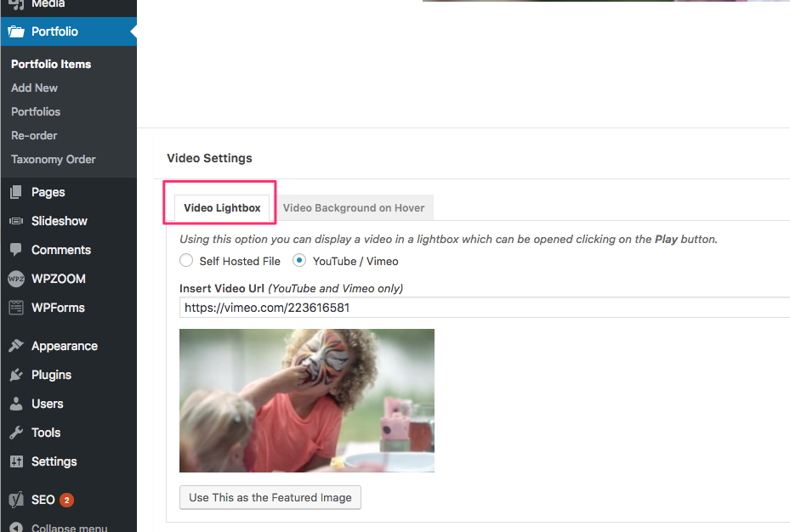
Task: Go to the Taxonomy Order submenu
Action: tap(53, 159)
